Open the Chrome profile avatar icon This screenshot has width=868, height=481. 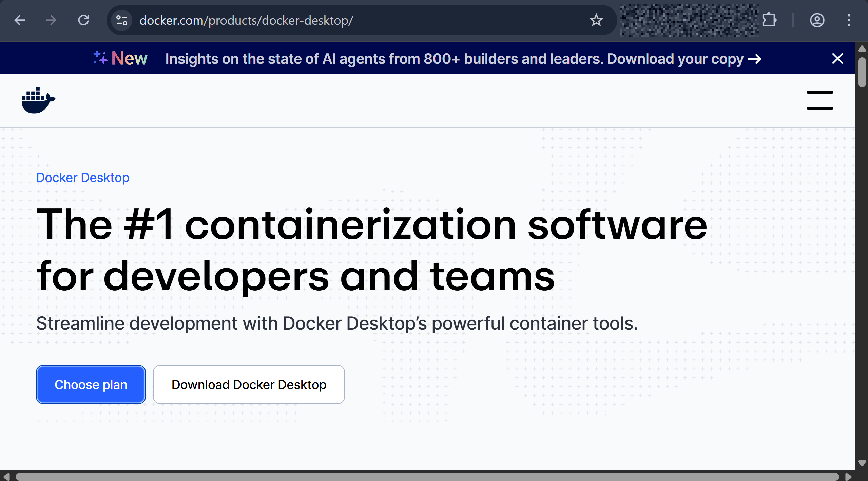(x=817, y=20)
